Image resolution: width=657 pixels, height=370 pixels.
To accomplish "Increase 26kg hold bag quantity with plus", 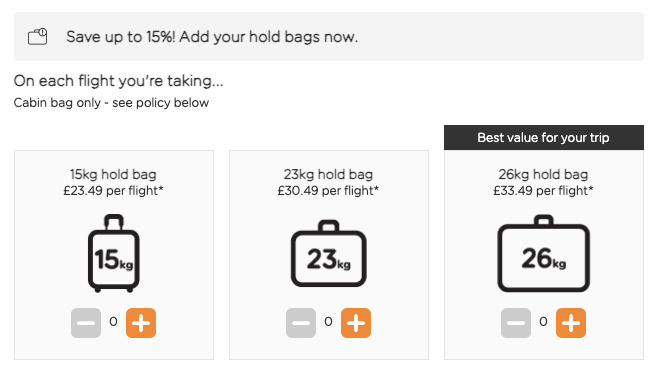I will pos(571,323).
